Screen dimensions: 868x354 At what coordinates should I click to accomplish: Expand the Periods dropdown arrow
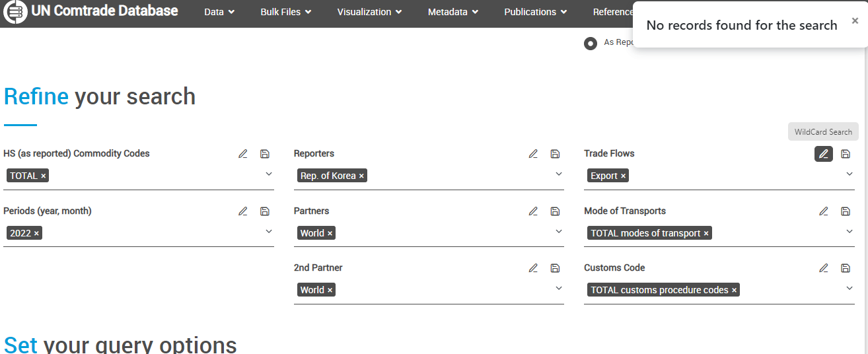[269, 232]
